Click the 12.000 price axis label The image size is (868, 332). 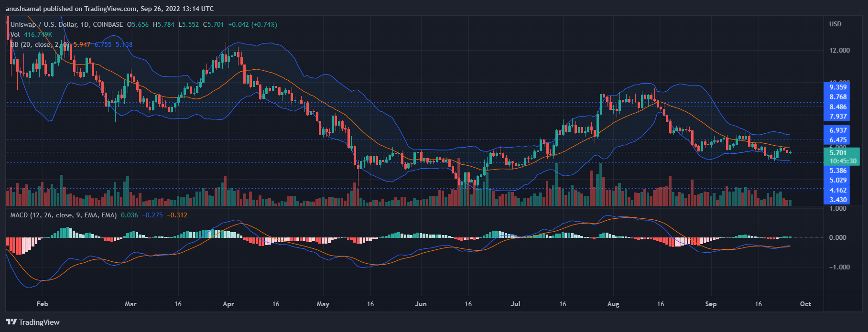(x=839, y=50)
